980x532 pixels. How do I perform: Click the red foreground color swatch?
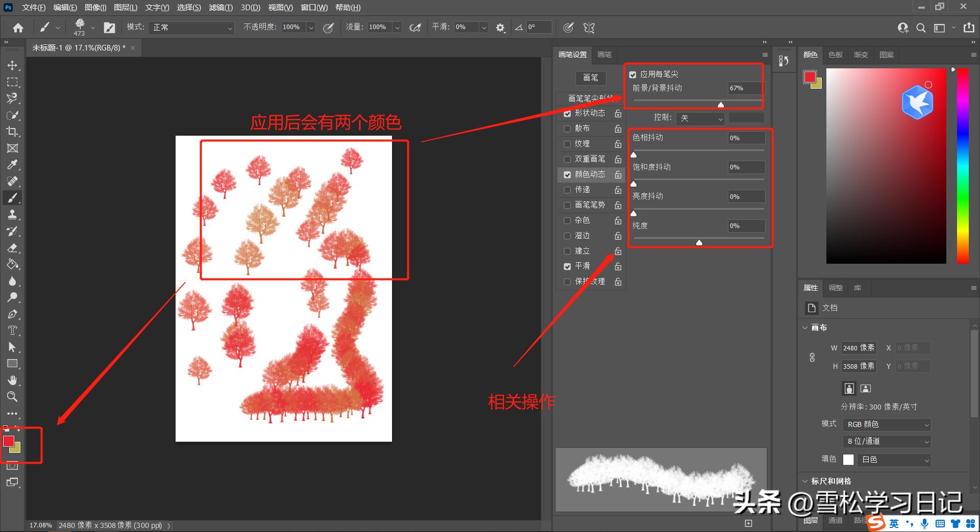click(x=9, y=441)
